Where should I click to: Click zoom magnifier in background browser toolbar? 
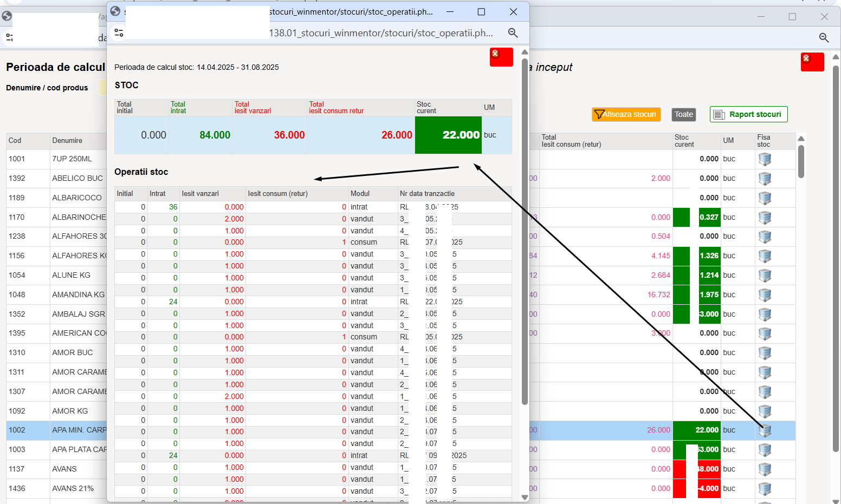click(824, 37)
